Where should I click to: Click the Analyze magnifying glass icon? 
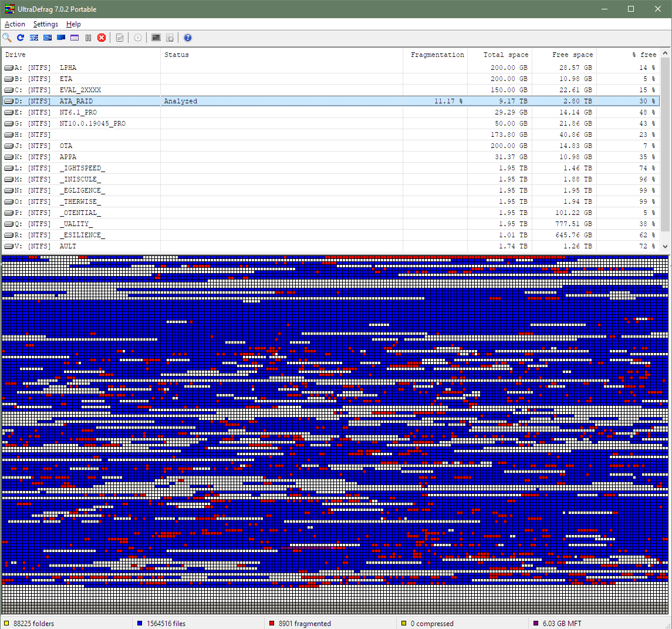pos(7,38)
